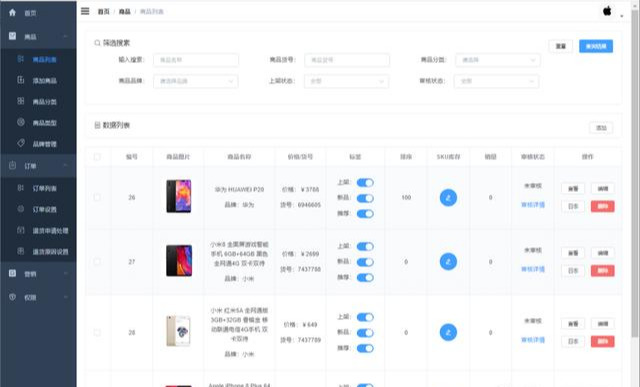The image size is (640, 387).
Task: Open the 上架状态 filter dropdown
Action: 347,81
